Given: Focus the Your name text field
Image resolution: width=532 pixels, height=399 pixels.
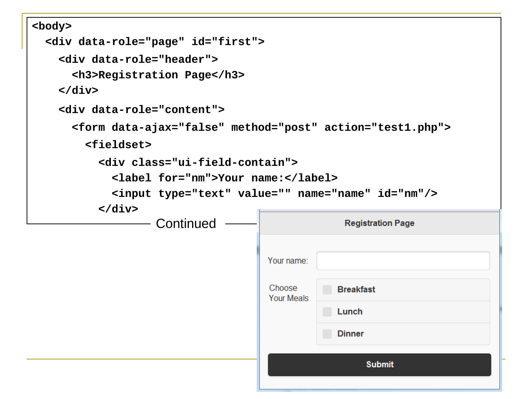Looking at the screenshot, I should (403, 261).
